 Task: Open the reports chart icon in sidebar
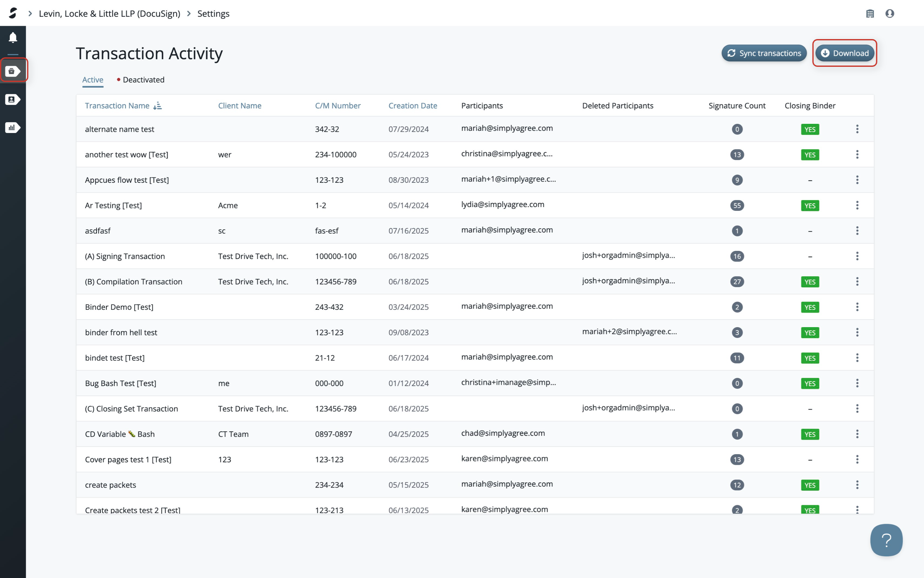pos(13,127)
